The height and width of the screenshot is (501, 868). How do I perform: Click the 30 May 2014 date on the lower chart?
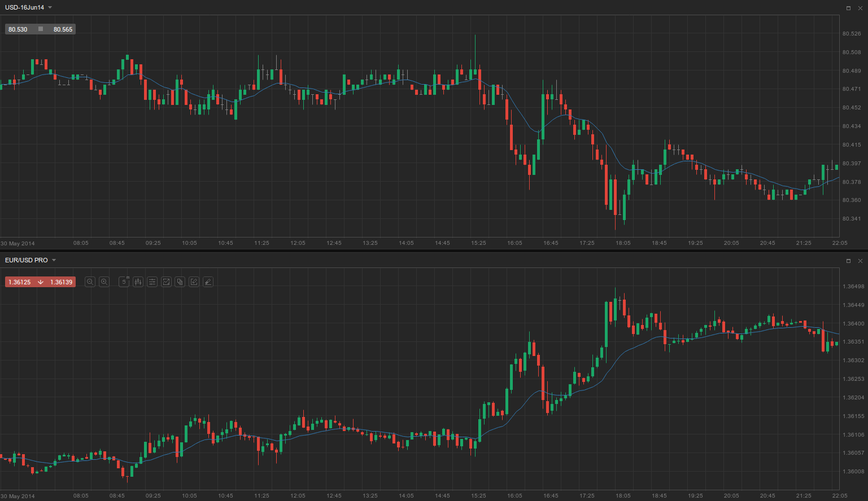pos(18,496)
